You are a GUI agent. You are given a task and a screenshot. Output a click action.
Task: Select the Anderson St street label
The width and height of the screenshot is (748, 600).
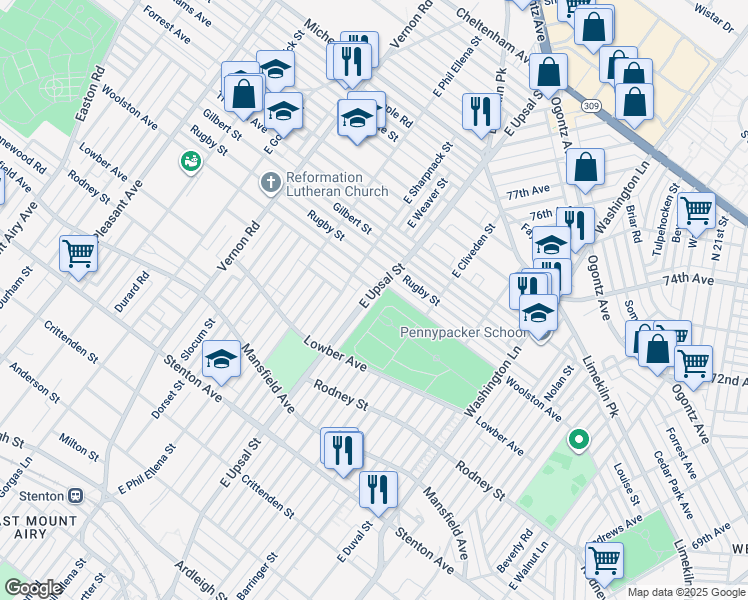34,383
